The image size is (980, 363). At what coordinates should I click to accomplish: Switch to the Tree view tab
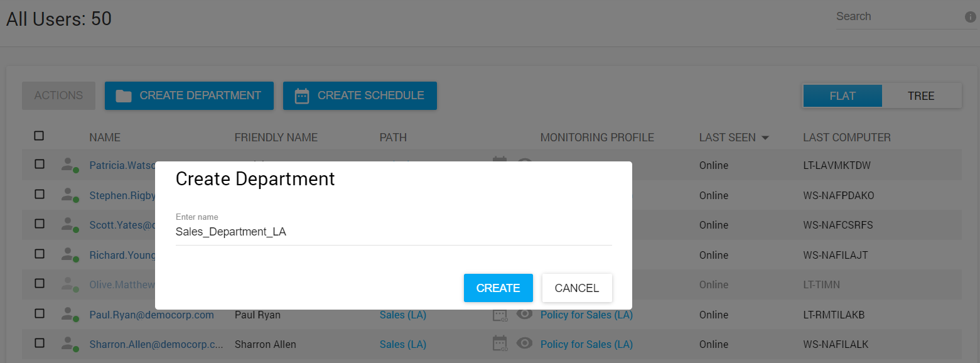pos(921,96)
